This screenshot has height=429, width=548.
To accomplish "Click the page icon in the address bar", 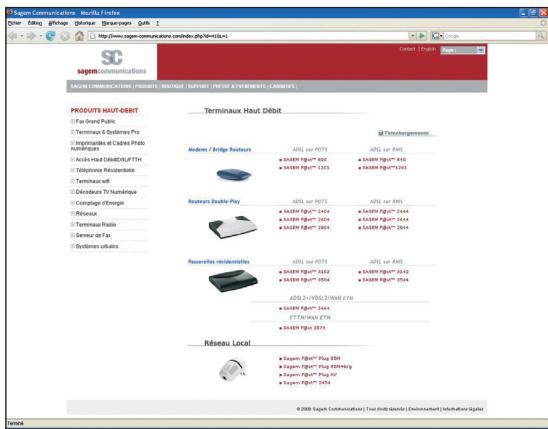I will 93,36.
